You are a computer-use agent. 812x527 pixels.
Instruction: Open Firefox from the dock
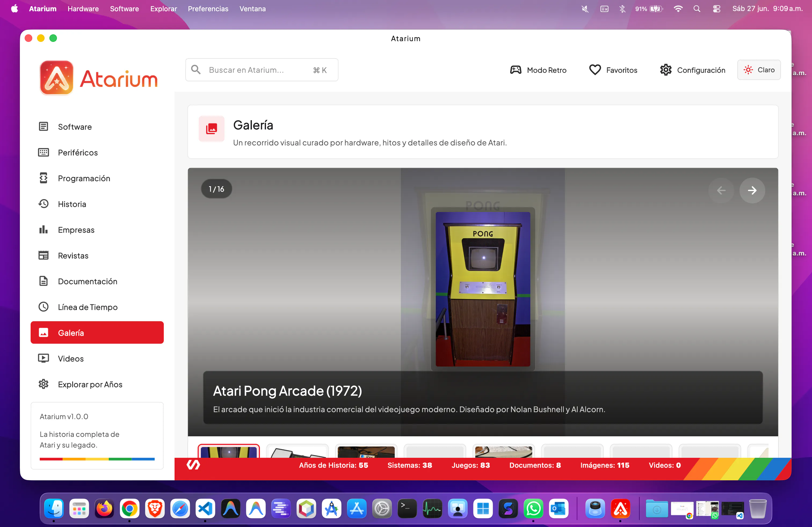(x=104, y=509)
